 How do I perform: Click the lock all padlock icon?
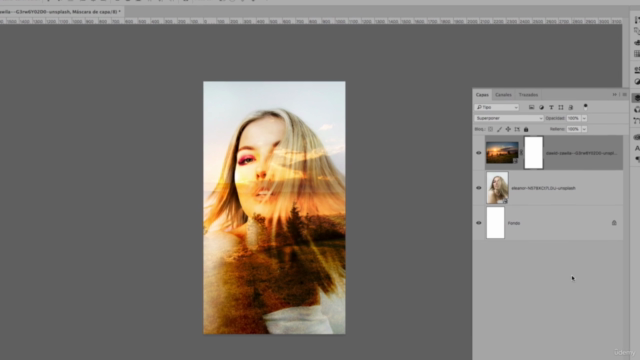(526, 129)
